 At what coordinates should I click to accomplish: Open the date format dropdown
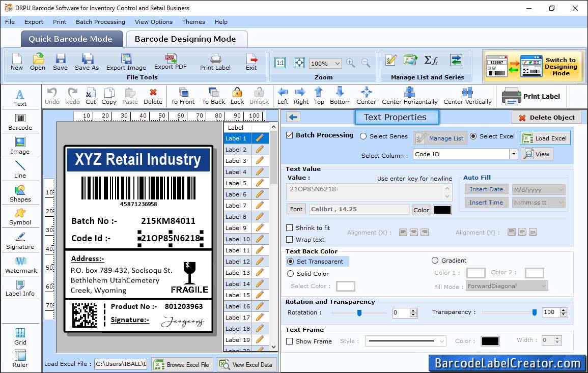click(561, 190)
